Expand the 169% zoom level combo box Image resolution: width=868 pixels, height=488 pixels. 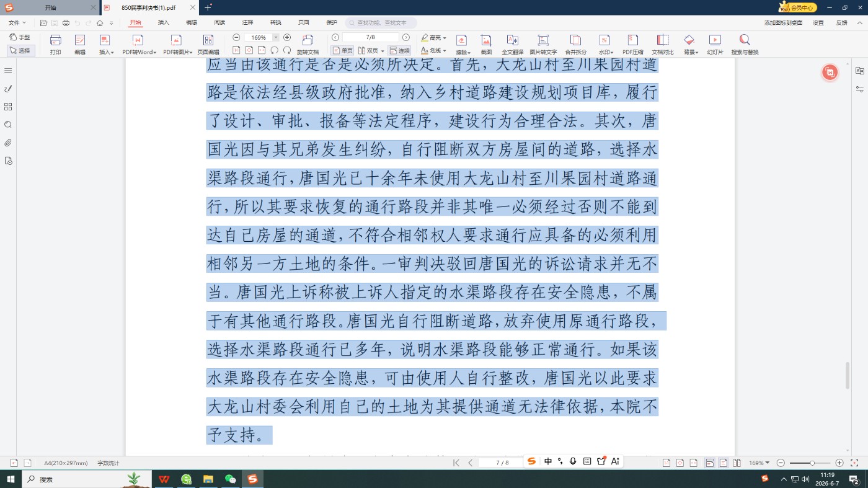point(276,37)
